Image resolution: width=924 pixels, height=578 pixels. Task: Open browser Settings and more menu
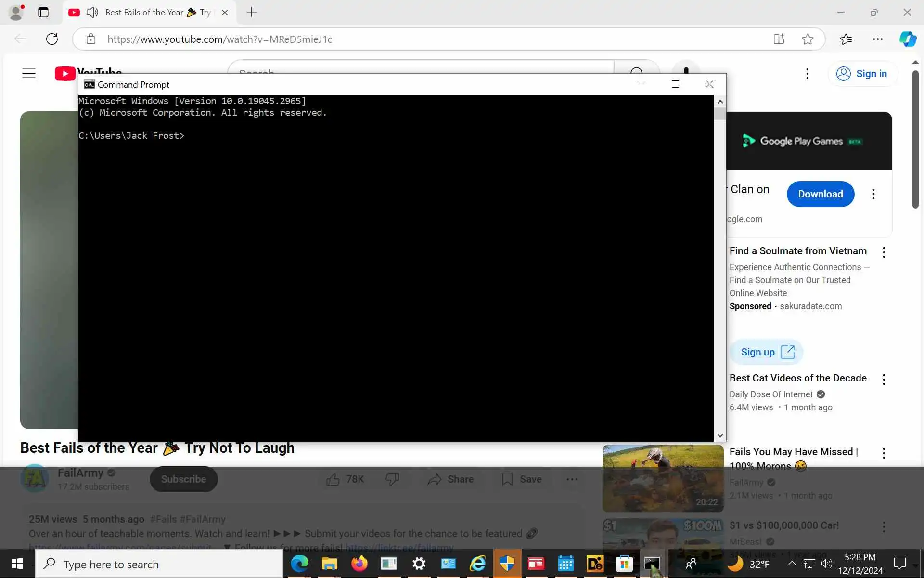[x=877, y=39]
